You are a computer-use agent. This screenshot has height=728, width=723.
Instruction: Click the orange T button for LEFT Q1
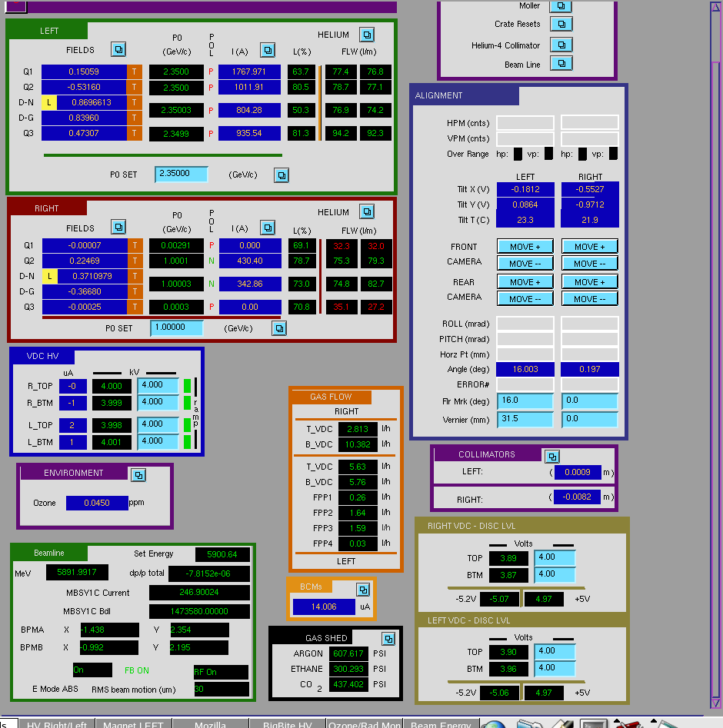pyautogui.click(x=135, y=71)
